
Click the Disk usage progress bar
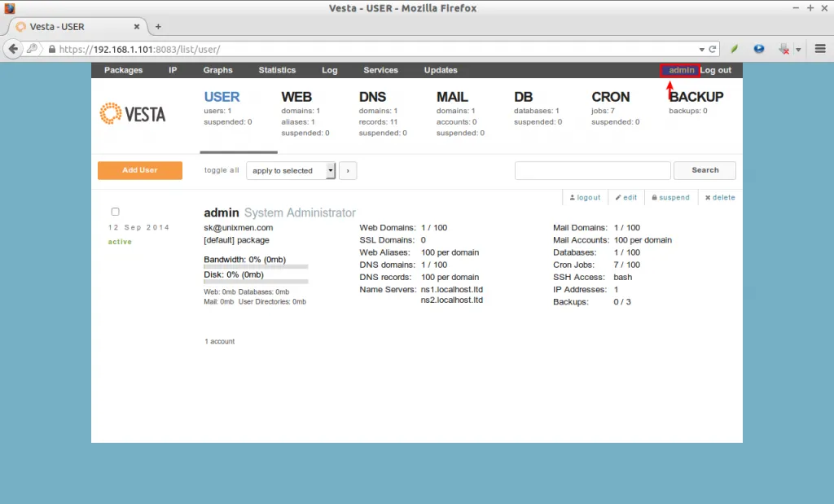[256, 281]
